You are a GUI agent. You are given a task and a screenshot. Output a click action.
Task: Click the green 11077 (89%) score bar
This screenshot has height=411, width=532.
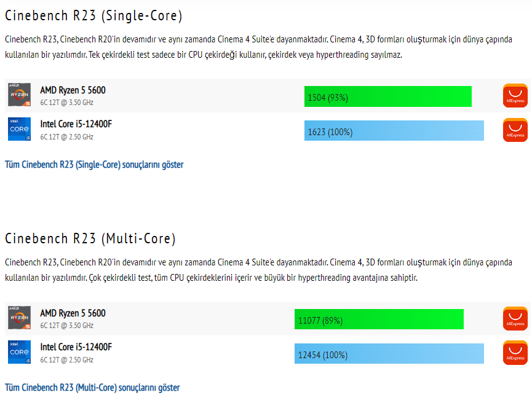coord(378,320)
